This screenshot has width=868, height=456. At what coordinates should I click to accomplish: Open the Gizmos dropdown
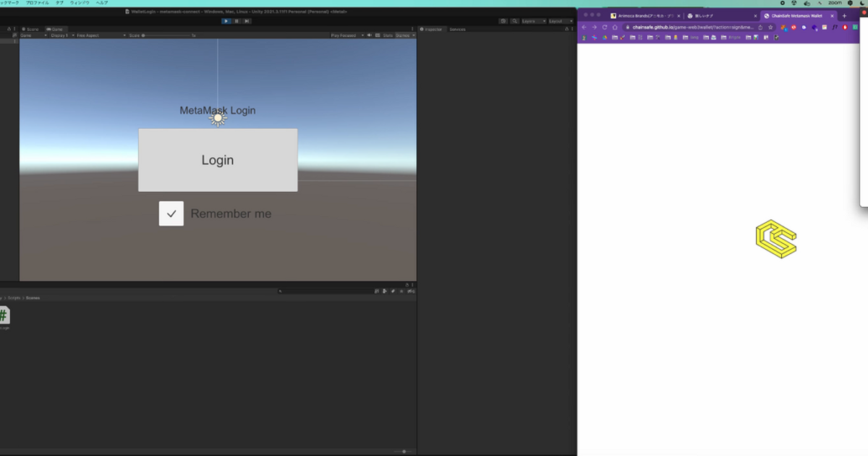[404, 35]
